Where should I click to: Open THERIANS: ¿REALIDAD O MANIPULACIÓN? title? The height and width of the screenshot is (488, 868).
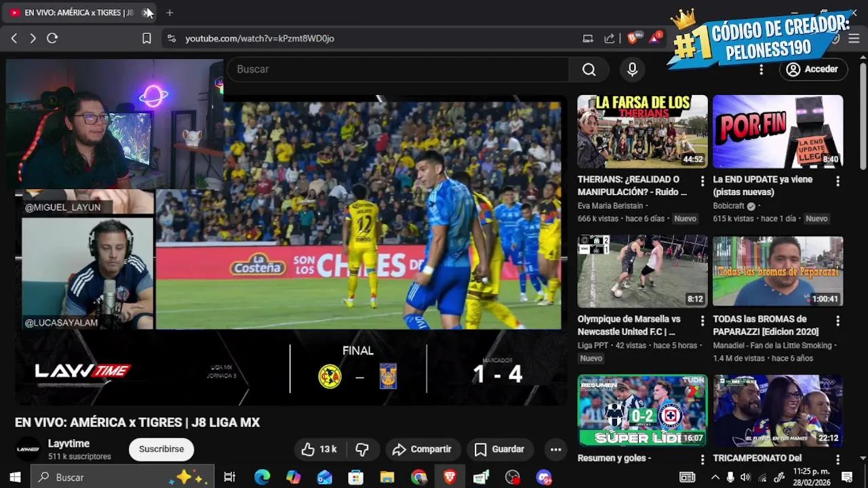pyautogui.click(x=634, y=186)
